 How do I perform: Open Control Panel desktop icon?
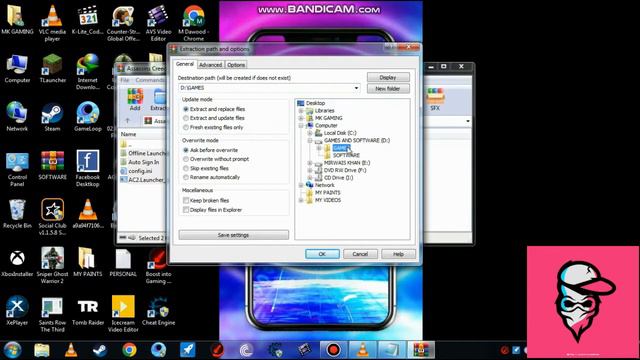17,169
